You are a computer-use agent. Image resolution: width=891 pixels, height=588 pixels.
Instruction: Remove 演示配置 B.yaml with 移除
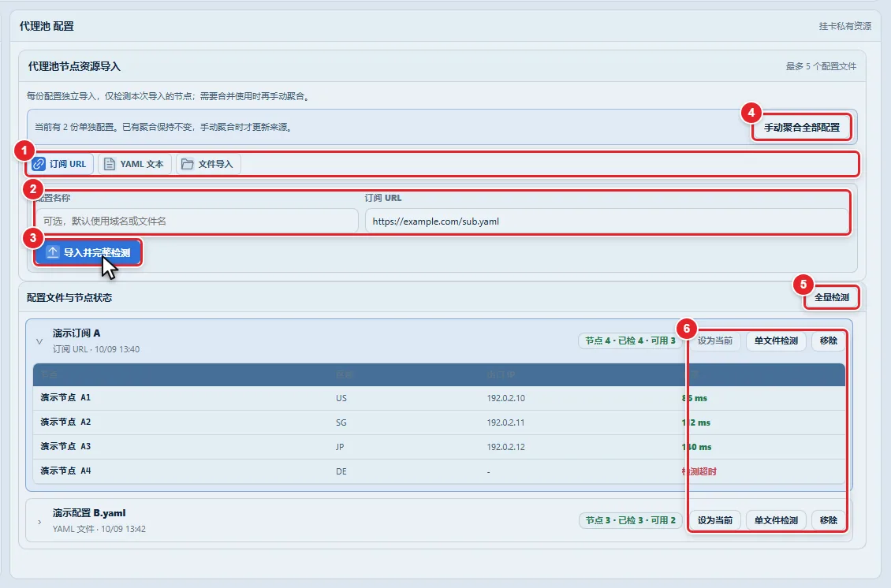coord(828,520)
